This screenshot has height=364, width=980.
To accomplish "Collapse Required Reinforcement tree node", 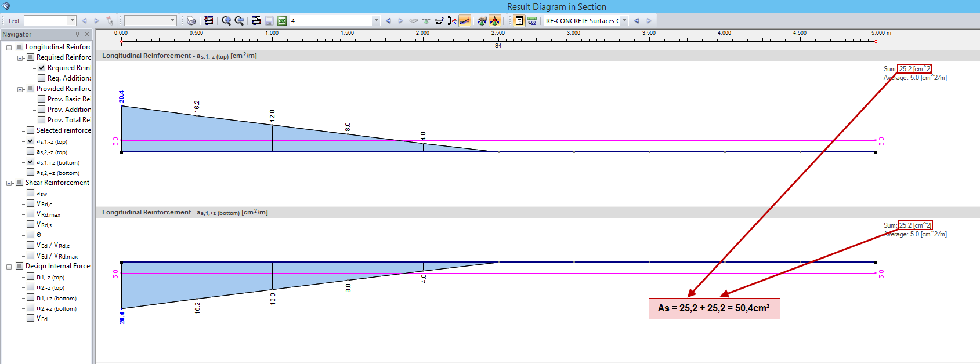I will [20, 58].
